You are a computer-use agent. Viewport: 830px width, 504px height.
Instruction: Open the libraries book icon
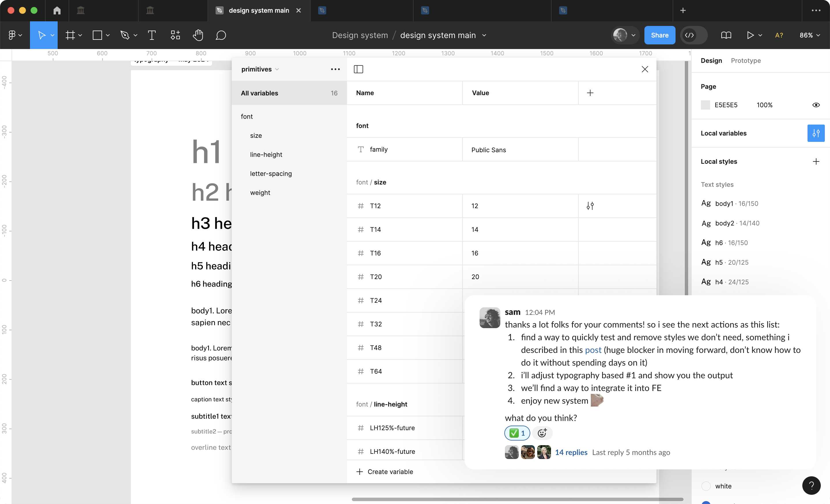pyautogui.click(x=726, y=35)
